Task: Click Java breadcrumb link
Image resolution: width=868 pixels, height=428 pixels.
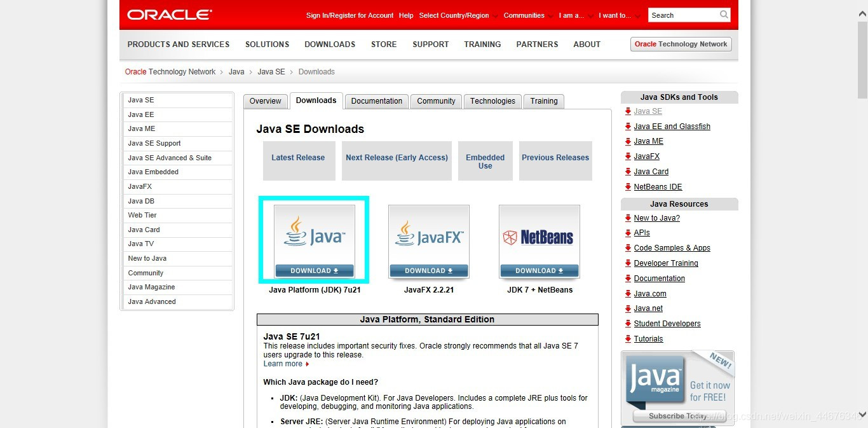Action: click(x=236, y=72)
